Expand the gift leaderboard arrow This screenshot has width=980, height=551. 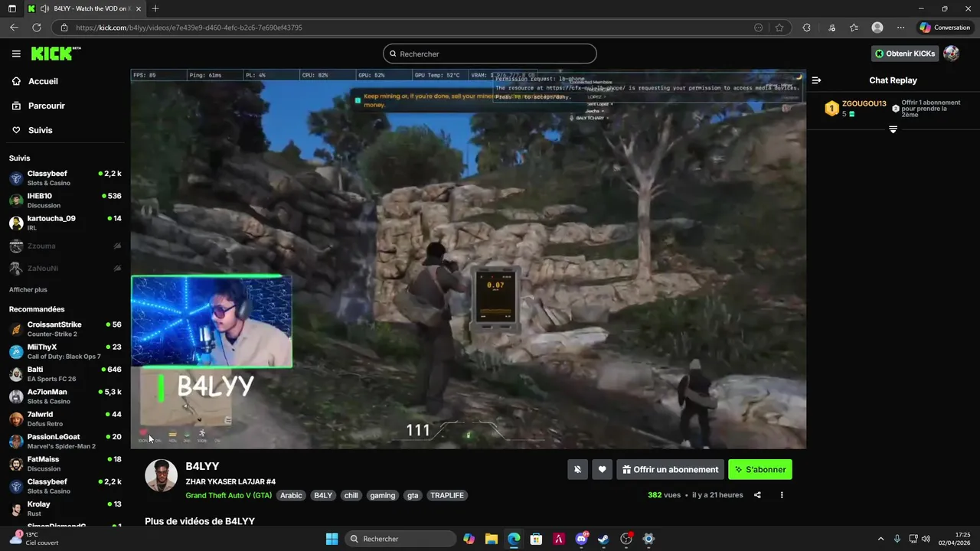893,129
